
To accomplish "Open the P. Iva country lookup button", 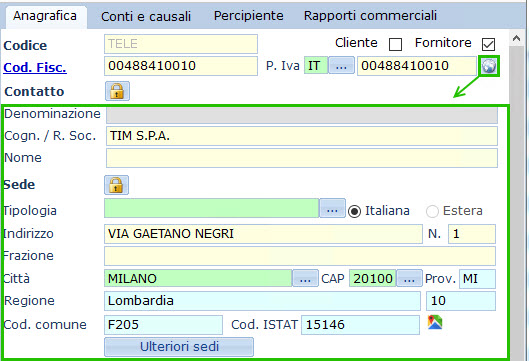I will tap(341, 65).
